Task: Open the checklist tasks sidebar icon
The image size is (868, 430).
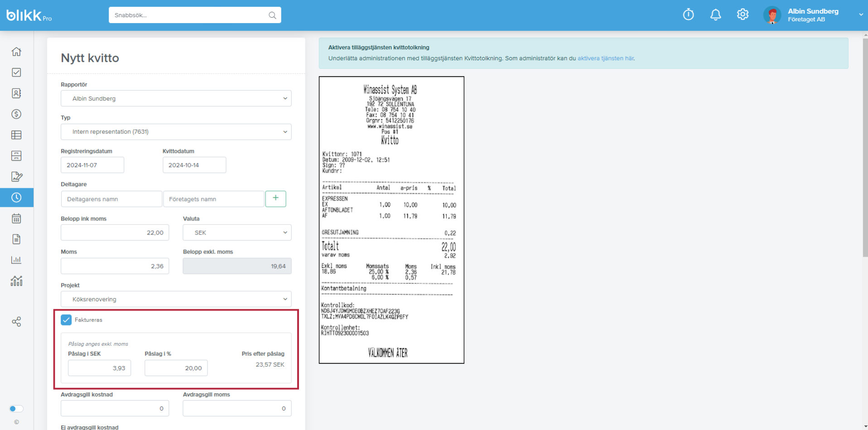Action: [16, 72]
